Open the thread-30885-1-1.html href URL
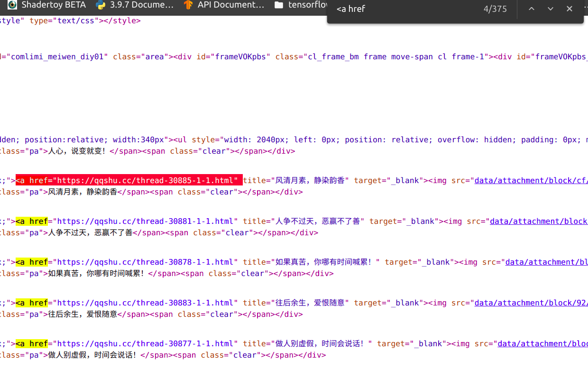 point(146,181)
